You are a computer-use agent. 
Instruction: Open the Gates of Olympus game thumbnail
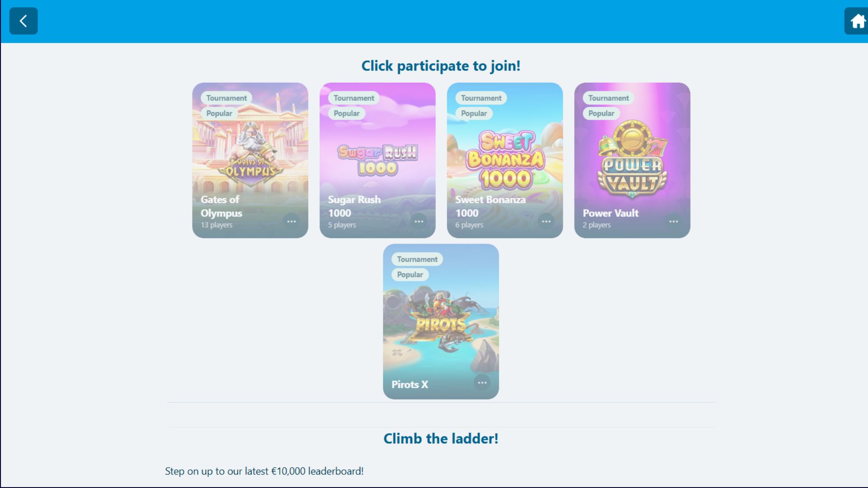pos(250,160)
